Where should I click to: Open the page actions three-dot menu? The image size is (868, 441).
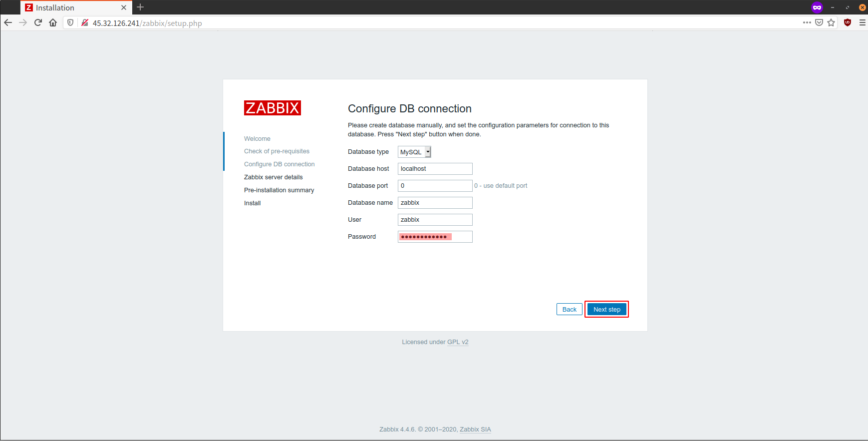click(x=807, y=22)
